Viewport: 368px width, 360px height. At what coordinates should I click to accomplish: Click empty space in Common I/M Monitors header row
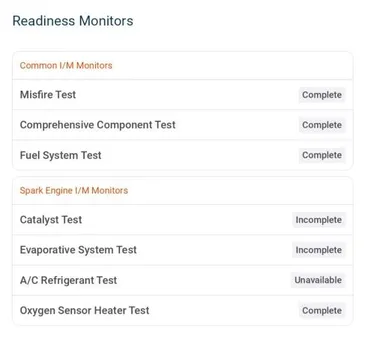[233, 65]
